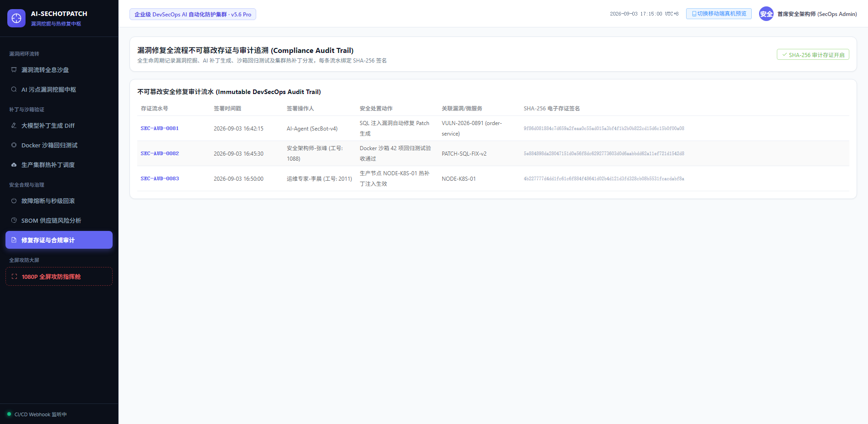Select SBOM 供应链风险分析
This screenshot has width=868, height=424.
pyautogui.click(x=59, y=220)
